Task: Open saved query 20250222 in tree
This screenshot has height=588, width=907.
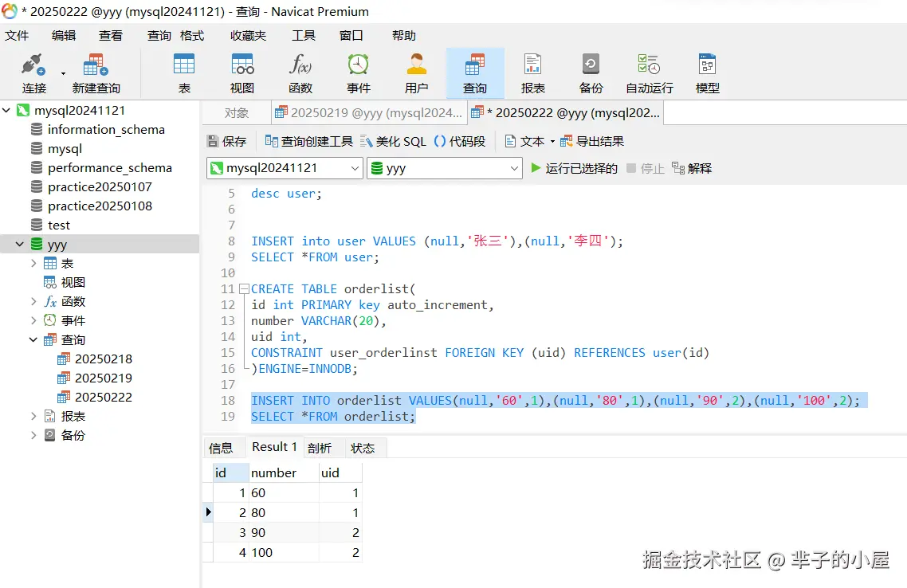Action: click(x=103, y=397)
